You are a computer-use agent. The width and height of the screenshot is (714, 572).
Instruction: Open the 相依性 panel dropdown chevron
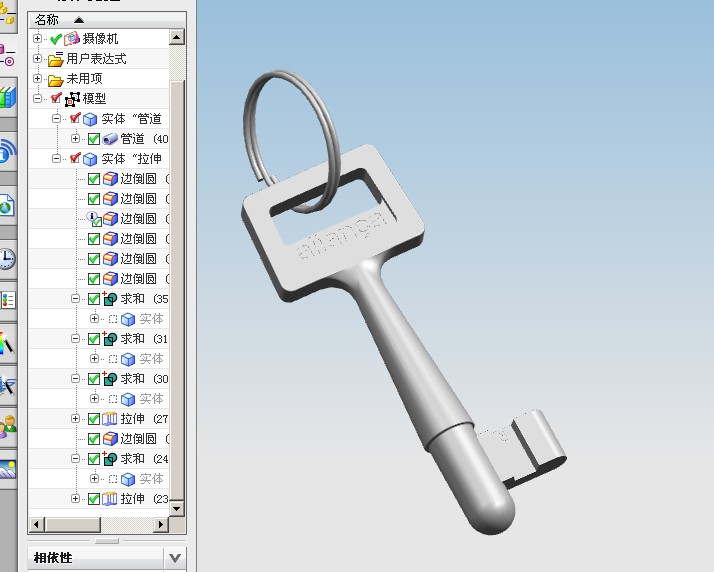pos(175,558)
